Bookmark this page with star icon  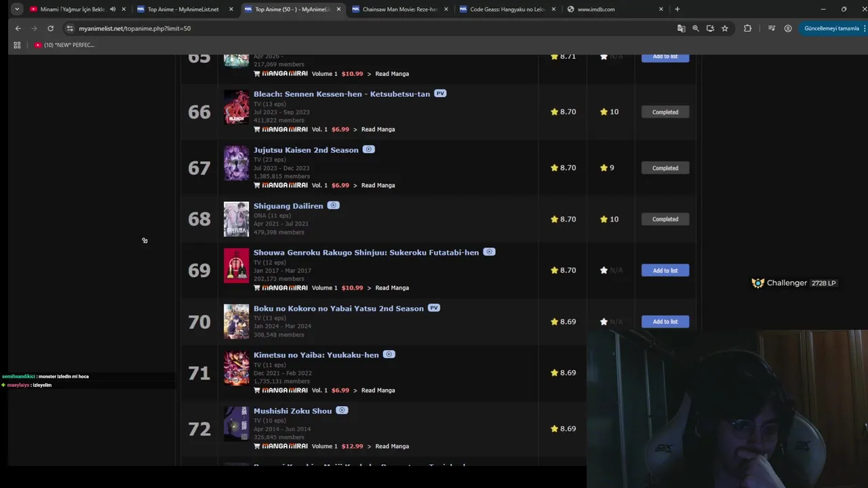(725, 28)
